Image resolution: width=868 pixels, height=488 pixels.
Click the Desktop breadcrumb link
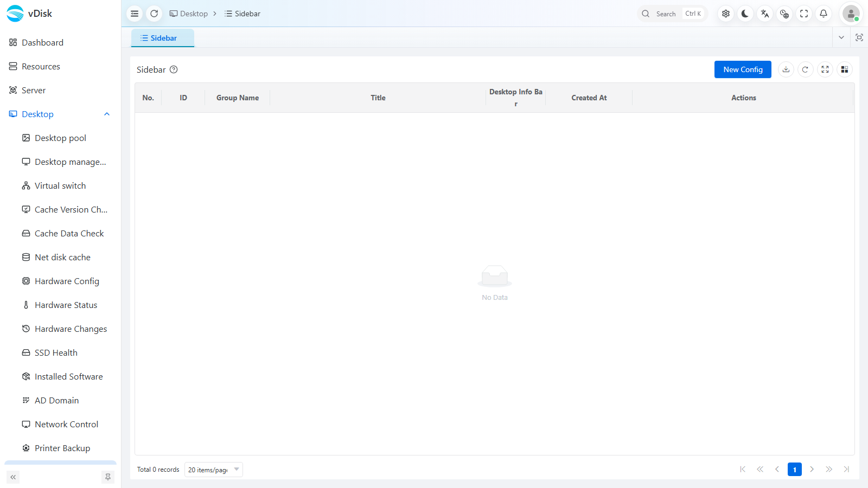[189, 14]
